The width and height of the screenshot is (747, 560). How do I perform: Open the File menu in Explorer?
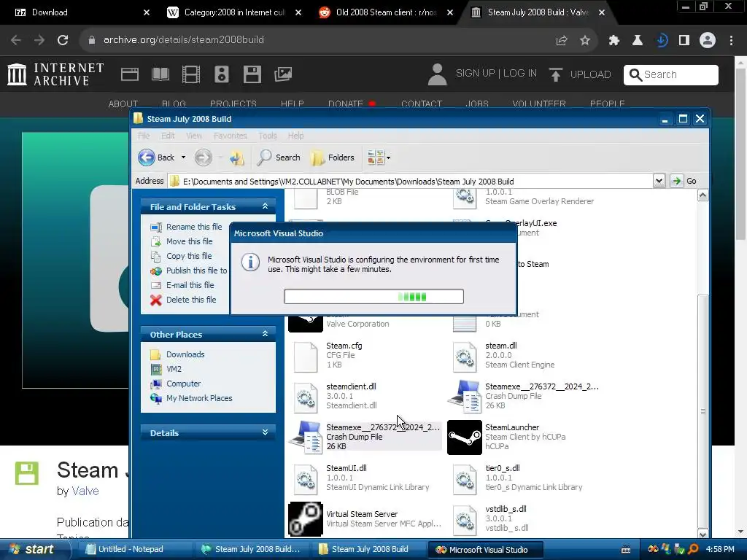(144, 136)
